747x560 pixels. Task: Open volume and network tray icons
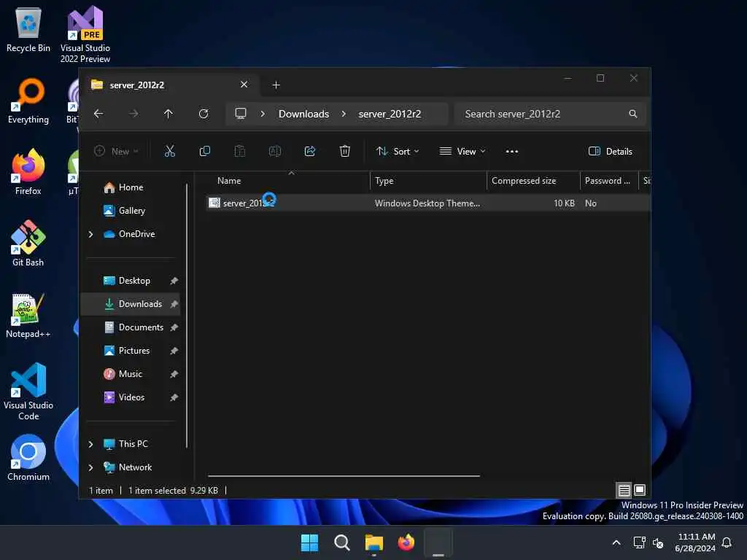649,542
